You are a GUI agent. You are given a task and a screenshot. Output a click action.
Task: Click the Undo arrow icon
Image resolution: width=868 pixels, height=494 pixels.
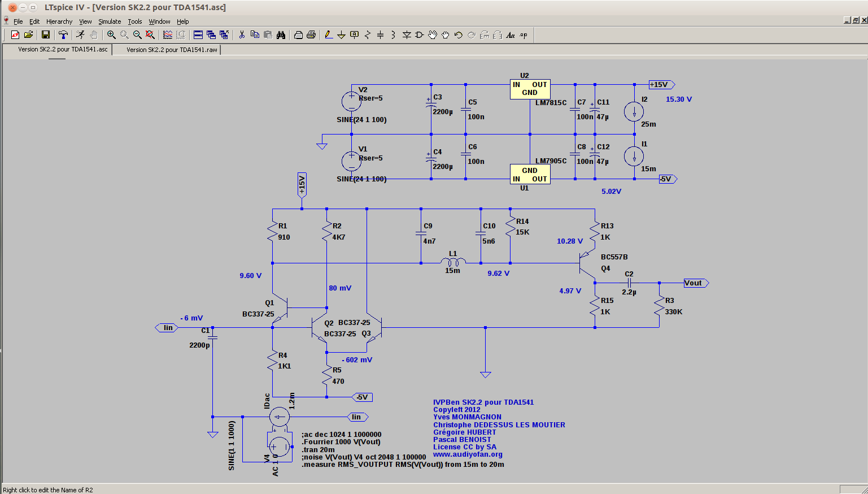(459, 34)
